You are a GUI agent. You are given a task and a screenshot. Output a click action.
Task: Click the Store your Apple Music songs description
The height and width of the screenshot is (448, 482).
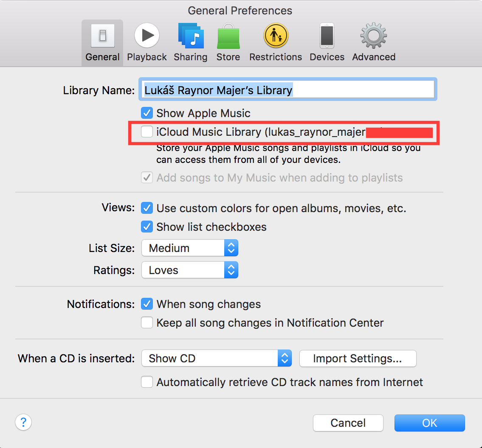point(288,154)
